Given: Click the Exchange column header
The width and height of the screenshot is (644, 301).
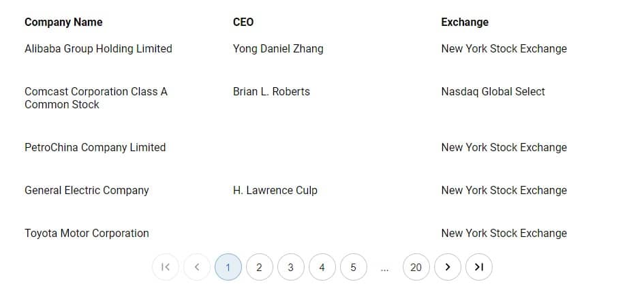Looking at the screenshot, I should tap(465, 22).
